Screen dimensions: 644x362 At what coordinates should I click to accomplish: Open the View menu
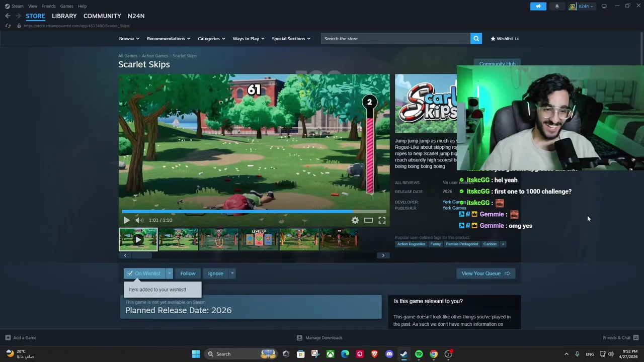pyautogui.click(x=33, y=6)
